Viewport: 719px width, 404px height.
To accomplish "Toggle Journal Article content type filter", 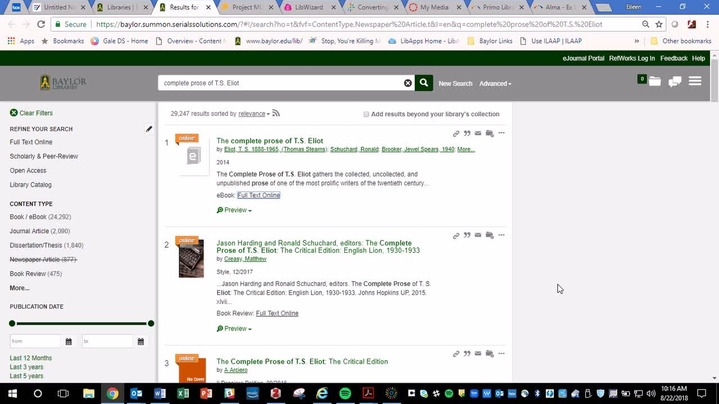I will (40, 231).
